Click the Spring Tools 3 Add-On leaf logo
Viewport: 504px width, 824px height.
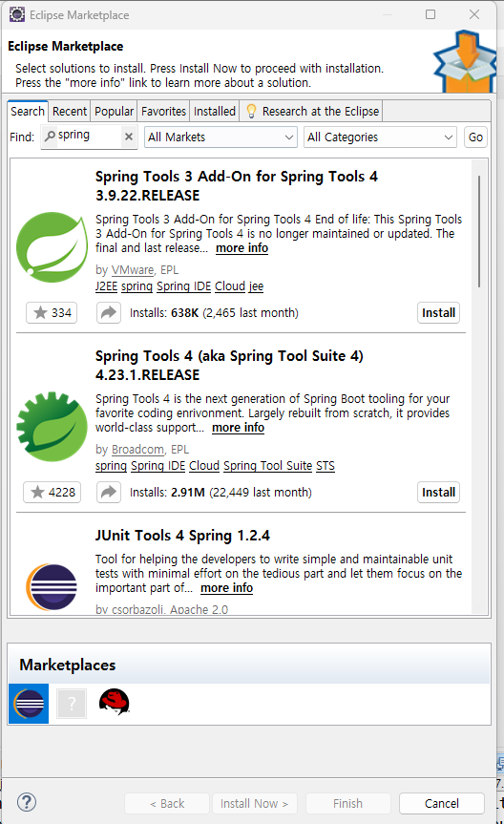coord(52,247)
